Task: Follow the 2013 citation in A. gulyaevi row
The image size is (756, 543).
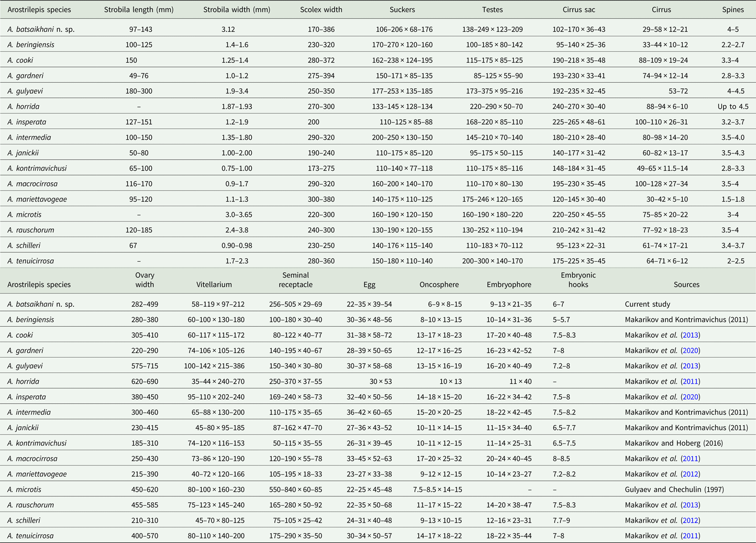Action: coord(690,366)
